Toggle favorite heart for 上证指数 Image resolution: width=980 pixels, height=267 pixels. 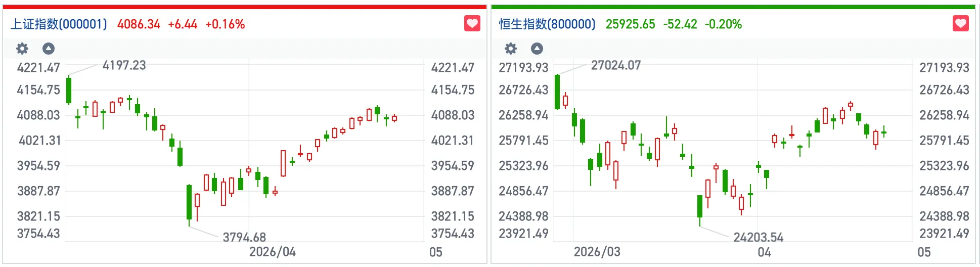[472, 23]
